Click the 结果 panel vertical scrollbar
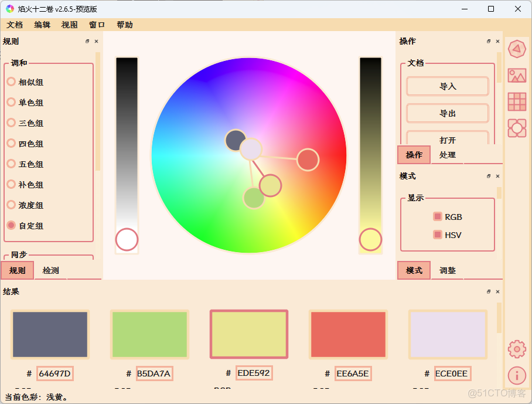532x404 pixels. pyautogui.click(x=499, y=318)
